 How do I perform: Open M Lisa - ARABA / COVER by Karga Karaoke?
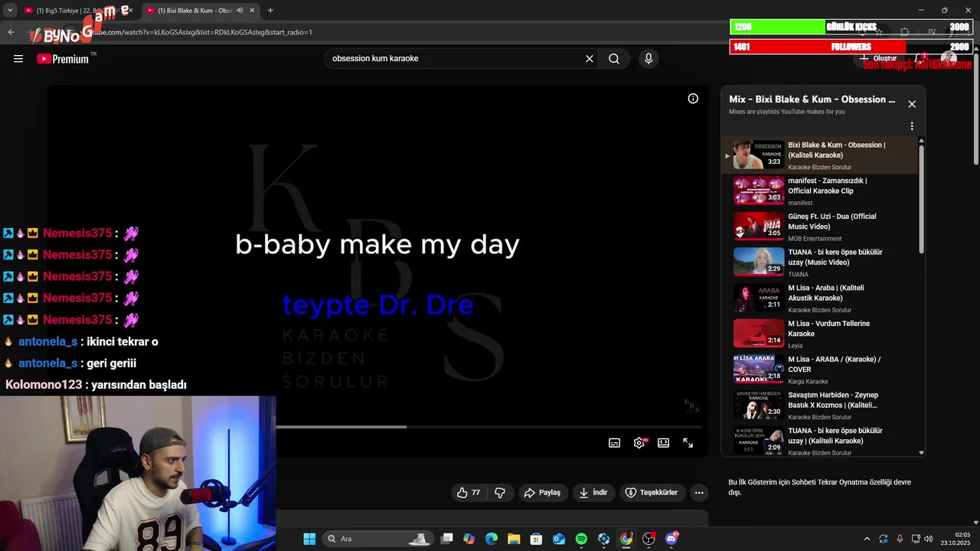820,370
